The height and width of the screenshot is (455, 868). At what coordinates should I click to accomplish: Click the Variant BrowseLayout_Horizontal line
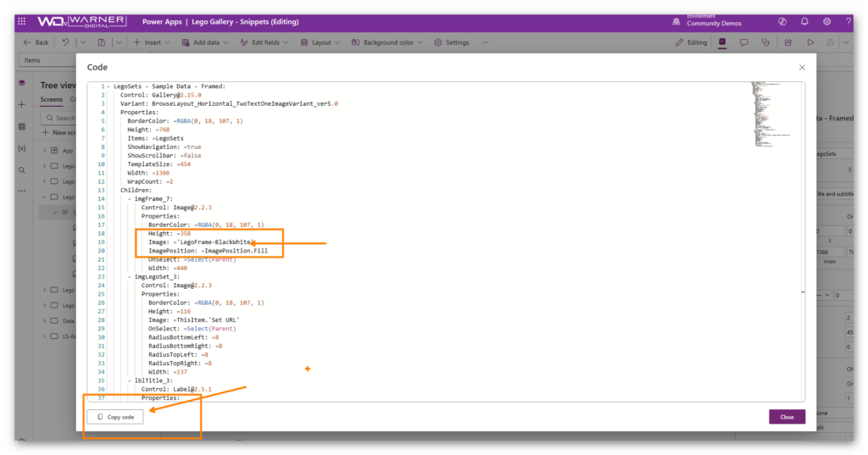(x=229, y=103)
